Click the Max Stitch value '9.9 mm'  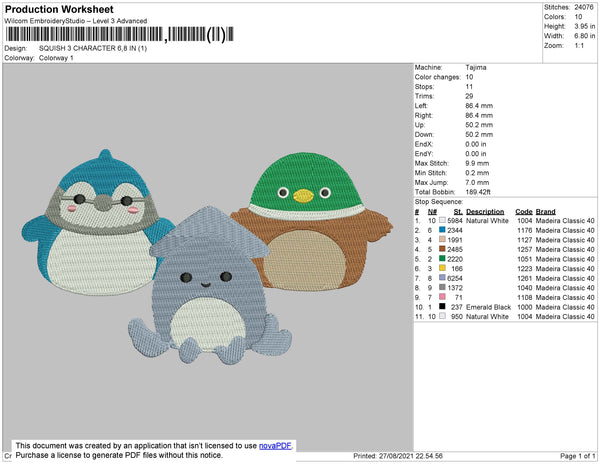click(x=477, y=163)
